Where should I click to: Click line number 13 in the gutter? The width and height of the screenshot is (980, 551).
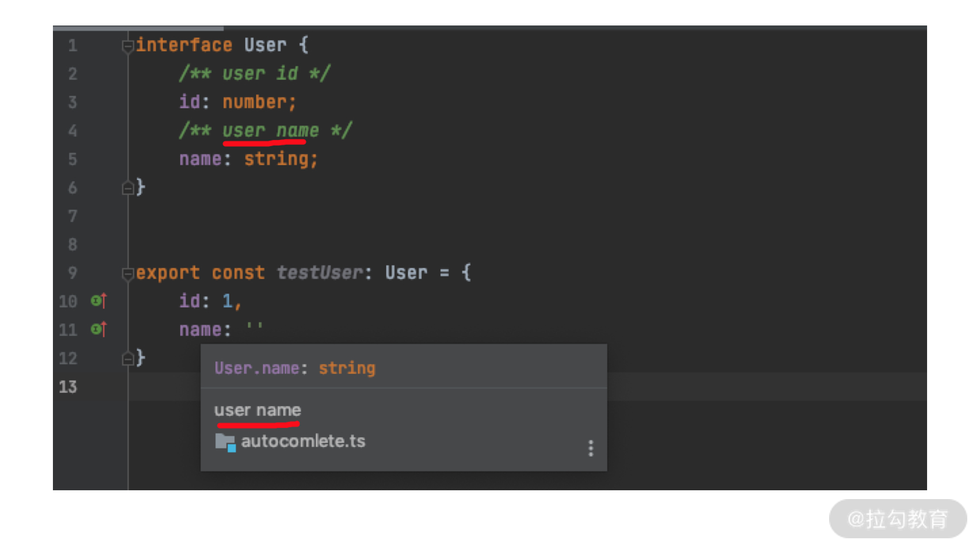tap(68, 387)
